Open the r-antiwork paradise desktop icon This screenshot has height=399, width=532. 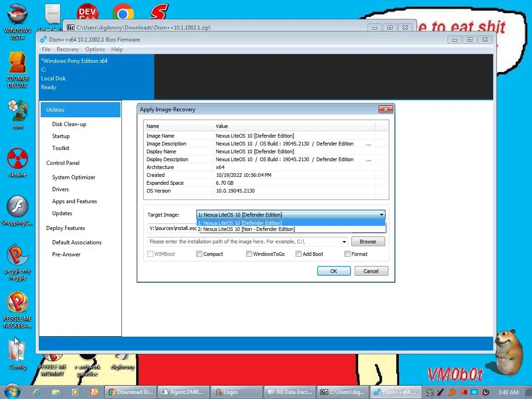(x=87, y=366)
